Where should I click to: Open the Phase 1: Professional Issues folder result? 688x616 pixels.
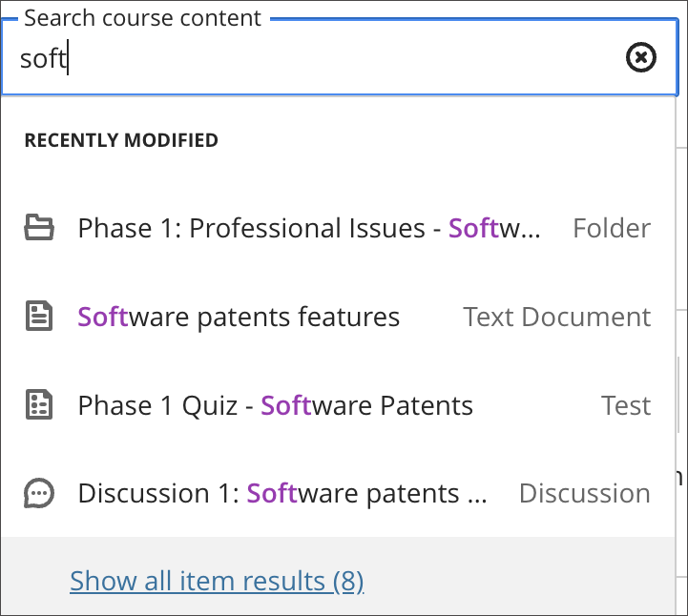(308, 229)
